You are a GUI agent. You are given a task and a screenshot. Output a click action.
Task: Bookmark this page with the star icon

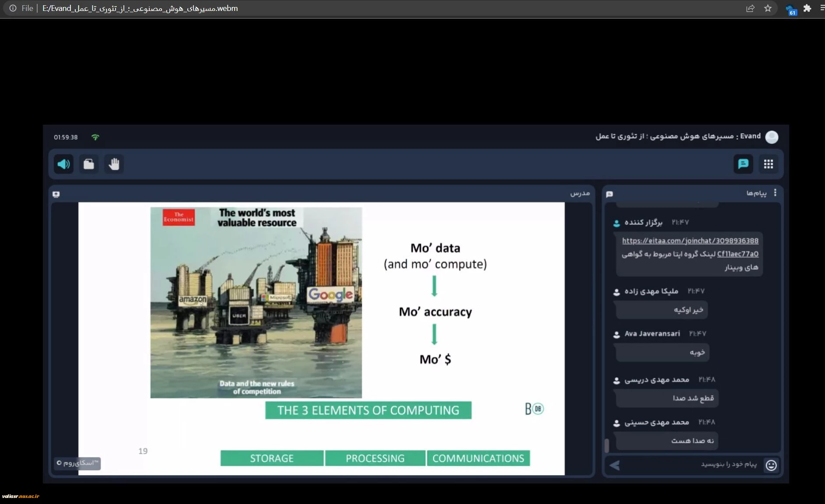(768, 8)
